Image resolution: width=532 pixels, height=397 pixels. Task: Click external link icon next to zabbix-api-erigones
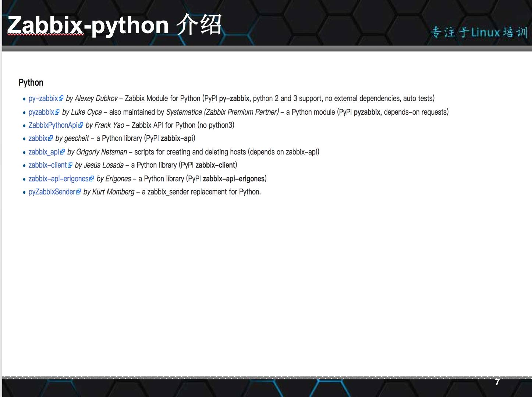pyautogui.click(x=92, y=179)
